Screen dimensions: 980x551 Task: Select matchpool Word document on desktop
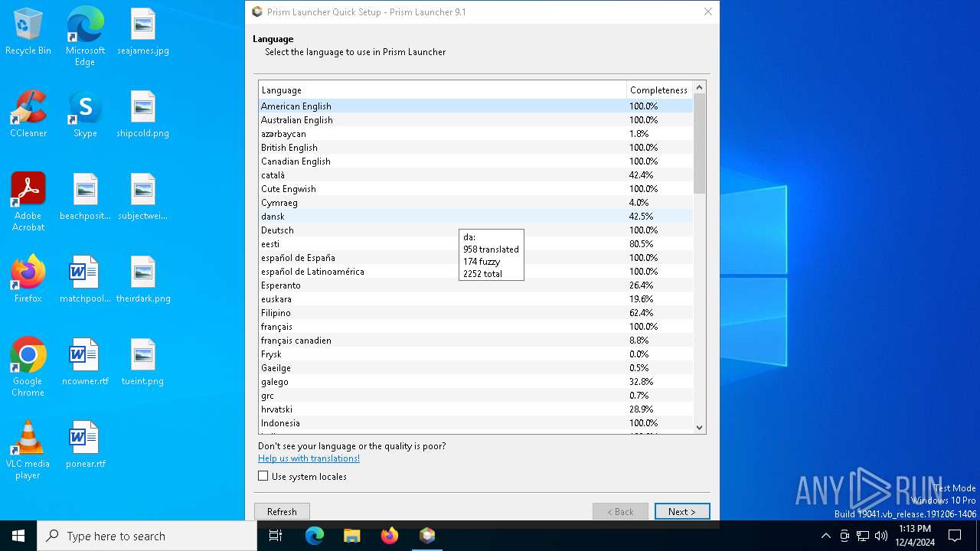pos(85,280)
